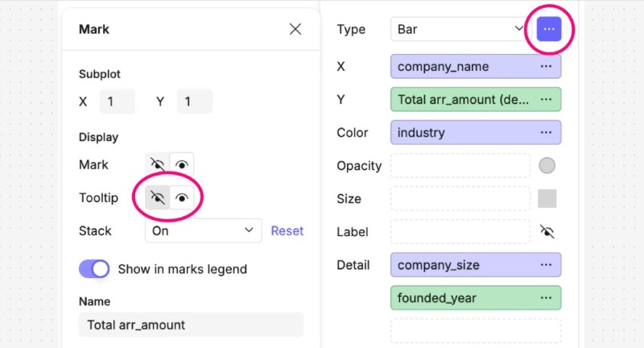644x348 pixels.
Task: Open options for Total arr_amount Y field
Action: coord(546,99)
